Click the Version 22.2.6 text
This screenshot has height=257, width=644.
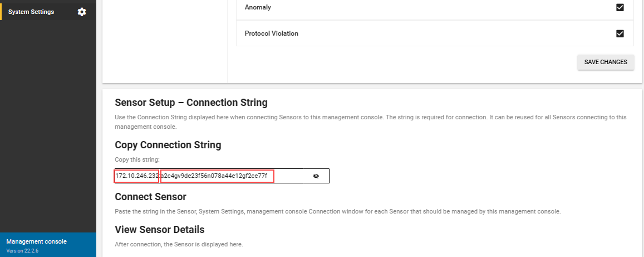click(x=22, y=250)
